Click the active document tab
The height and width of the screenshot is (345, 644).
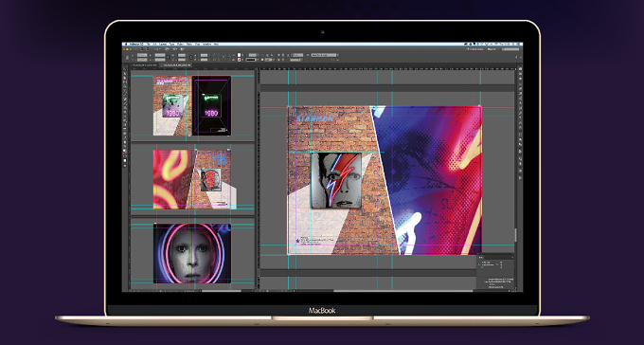click(176, 65)
